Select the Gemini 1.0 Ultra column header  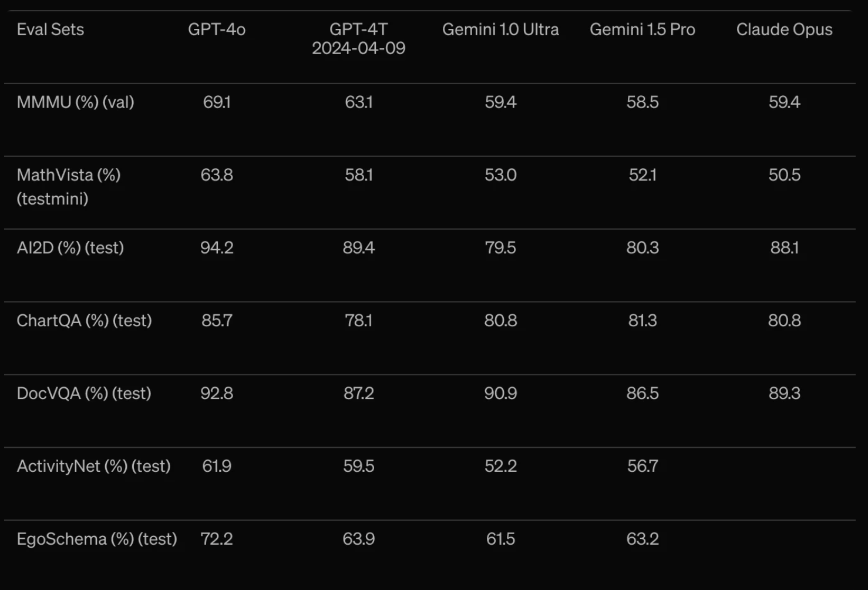[500, 29]
